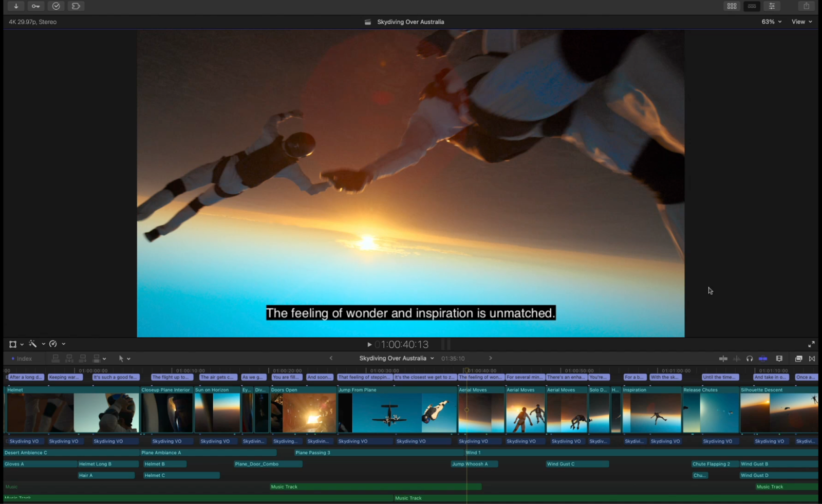Click the forward navigation arrow beside the project name
The image size is (822, 504).
[x=491, y=358]
